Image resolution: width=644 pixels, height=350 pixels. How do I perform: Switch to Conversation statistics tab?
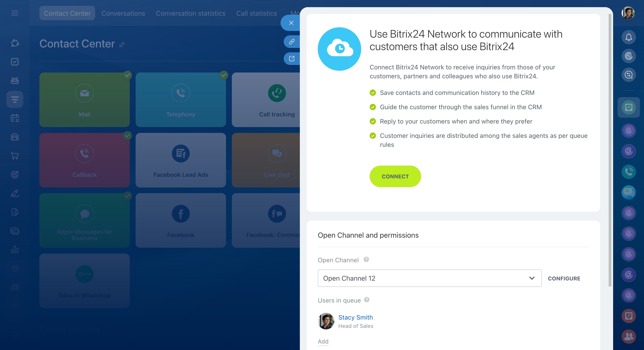[x=190, y=13]
